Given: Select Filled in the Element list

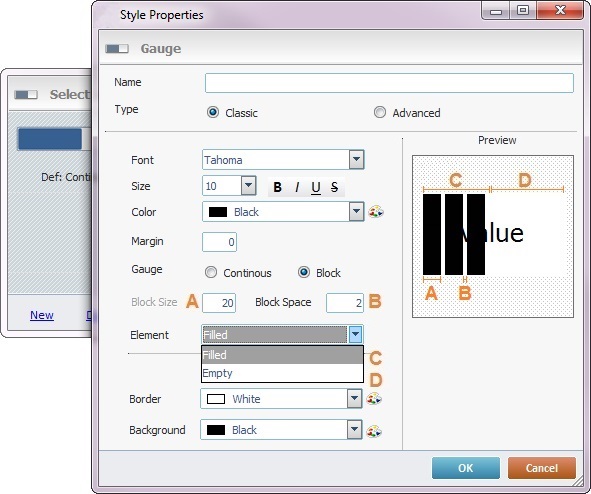Looking at the screenshot, I should (x=282, y=355).
